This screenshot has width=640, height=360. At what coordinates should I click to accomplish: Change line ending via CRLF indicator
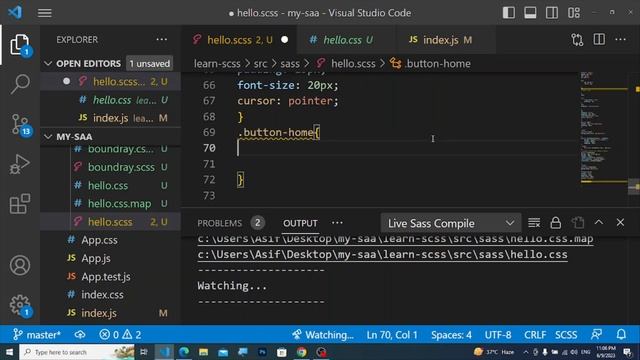535,335
